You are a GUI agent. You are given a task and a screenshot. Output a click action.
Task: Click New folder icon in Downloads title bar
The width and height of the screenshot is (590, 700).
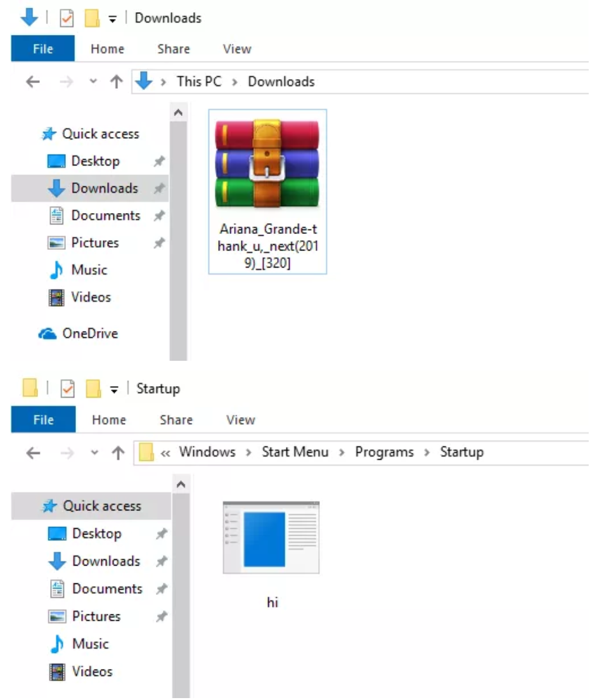tap(91, 18)
